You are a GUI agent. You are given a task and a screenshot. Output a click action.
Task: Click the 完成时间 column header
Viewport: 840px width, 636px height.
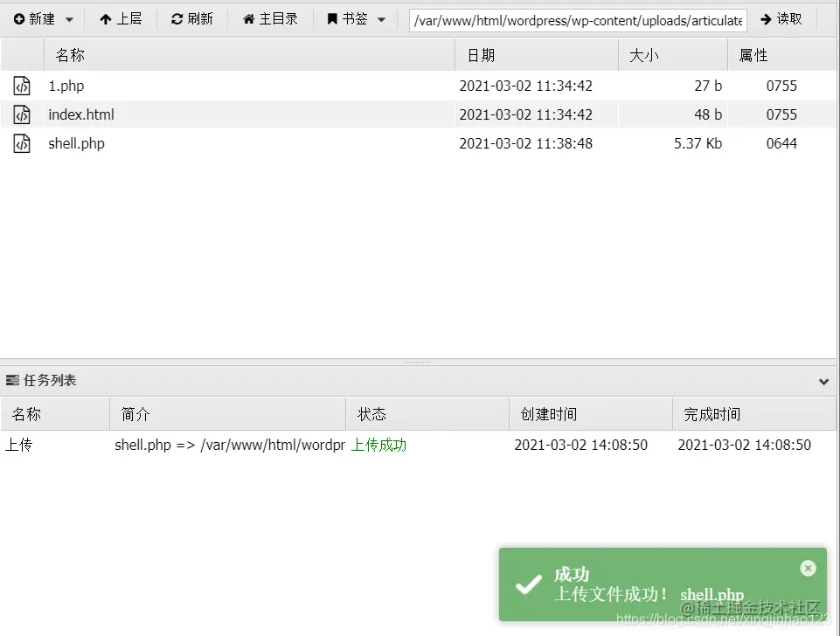click(x=753, y=414)
